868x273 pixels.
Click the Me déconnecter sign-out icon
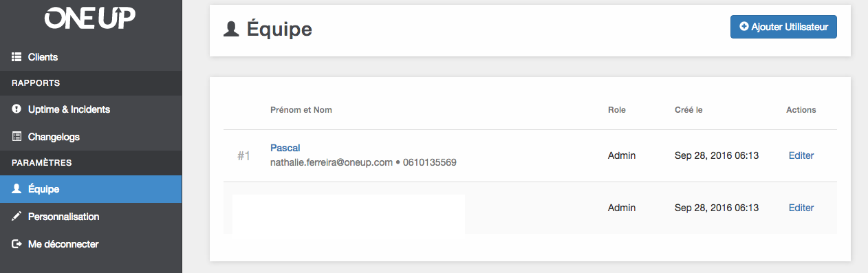click(x=17, y=244)
